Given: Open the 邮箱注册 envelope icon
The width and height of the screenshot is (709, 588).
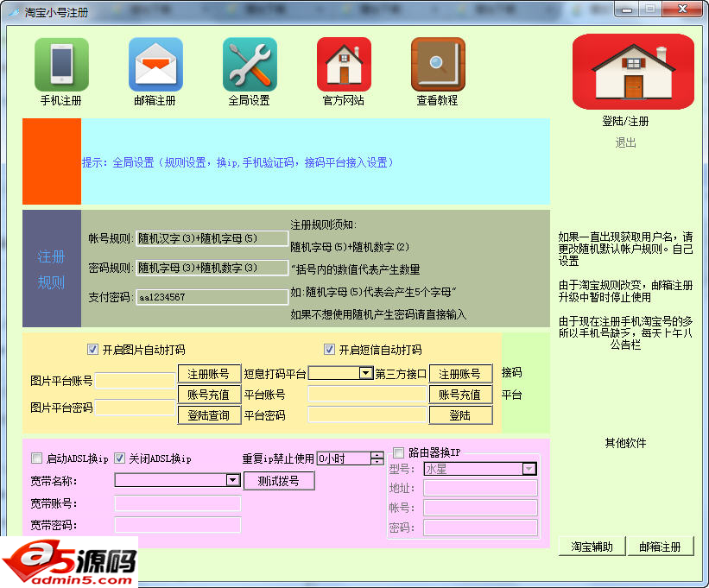Looking at the screenshot, I should pos(155,65).
